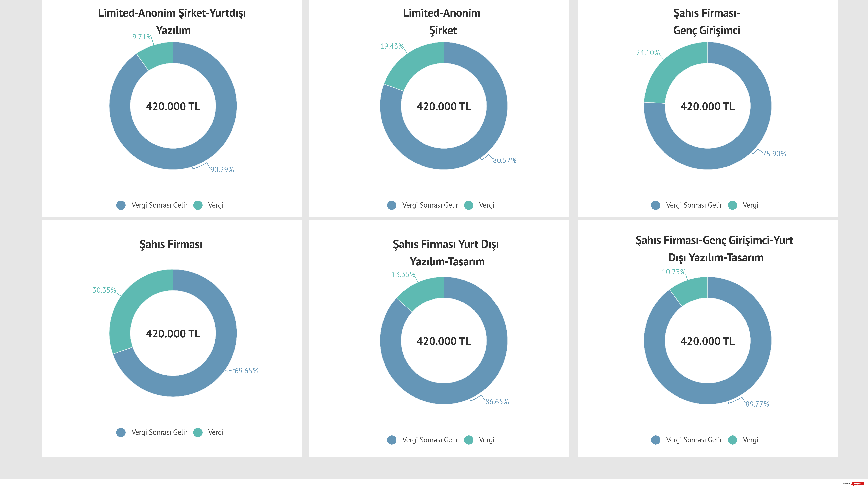Click the standalone 'Şahıs Firması' chart title
Viewport: 868px width, 488px height.
171,244
